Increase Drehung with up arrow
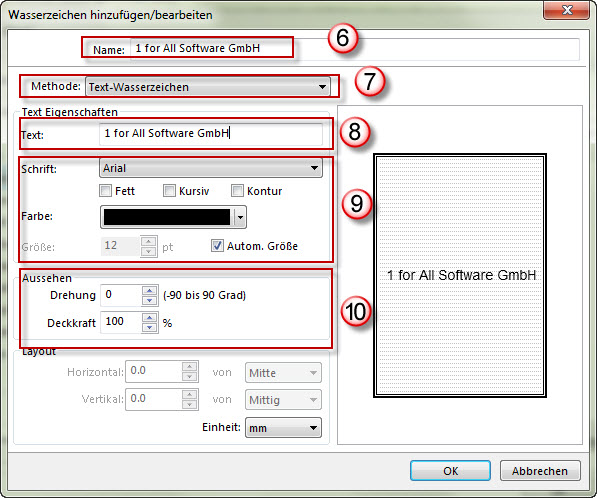The height and width of the screenshot is (498, 597). point(150,291)
